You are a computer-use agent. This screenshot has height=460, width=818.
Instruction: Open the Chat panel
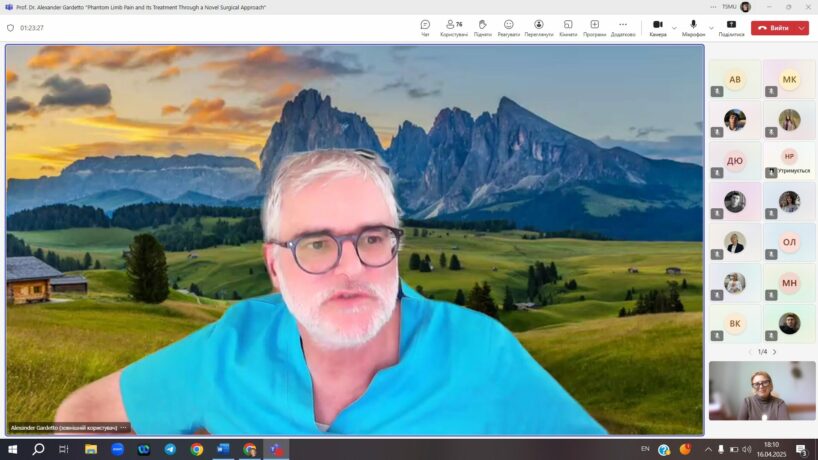click(425, 27)
